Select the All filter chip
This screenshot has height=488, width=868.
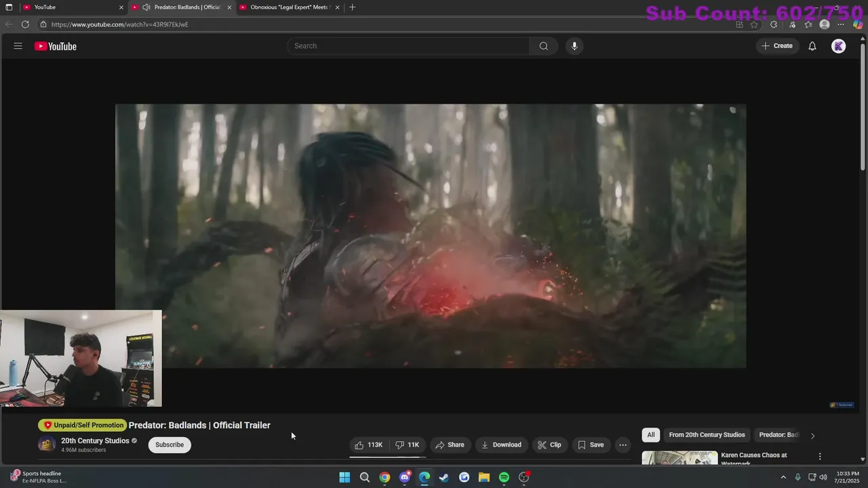(x=651, y=435)
